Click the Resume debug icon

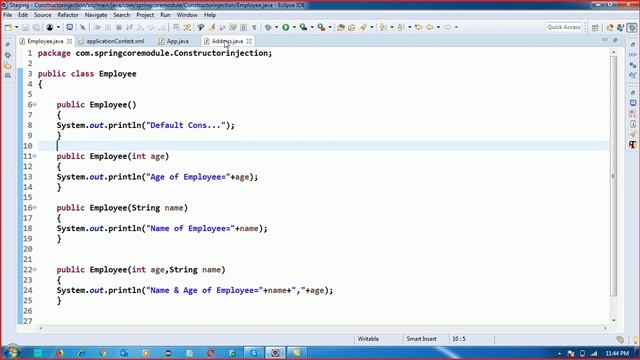point(97,27)
